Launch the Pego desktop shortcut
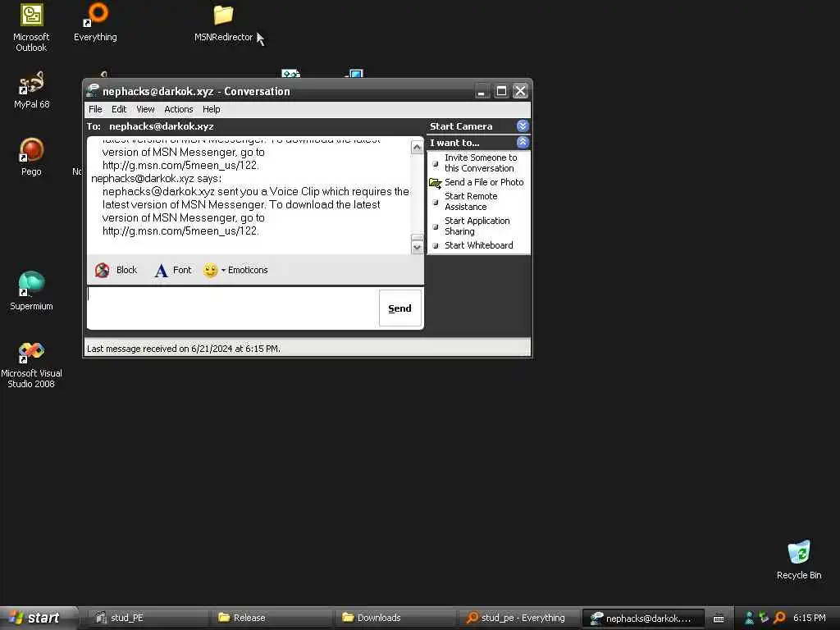 31,157
